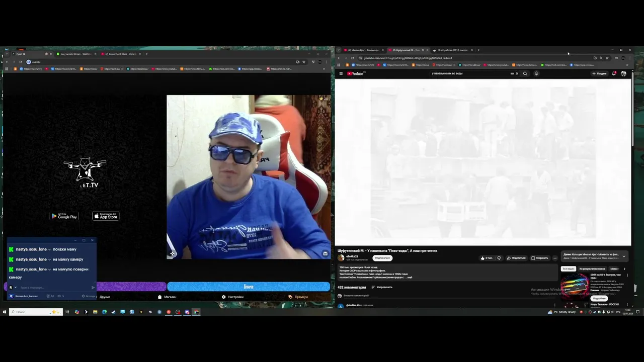Open the YouTube guide hamburger menu
Screen dimensions: 644x362
[x=341, y=73]
